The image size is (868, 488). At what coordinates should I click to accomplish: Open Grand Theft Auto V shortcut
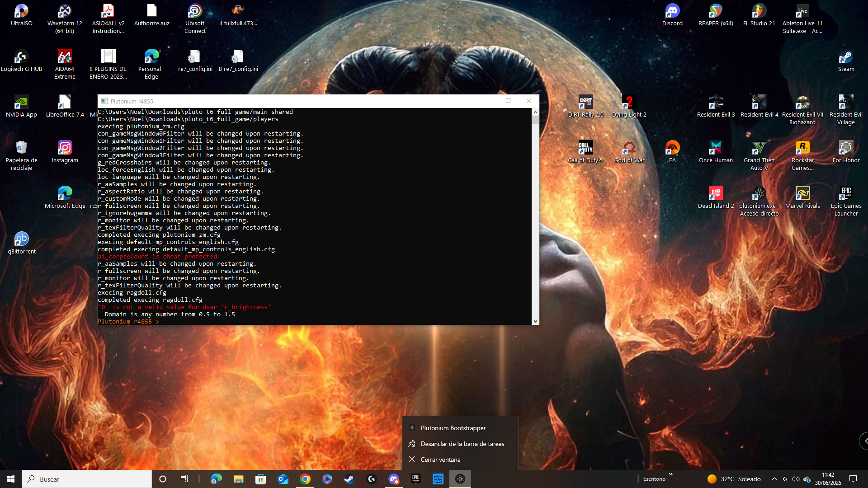(x=759, y=156)
